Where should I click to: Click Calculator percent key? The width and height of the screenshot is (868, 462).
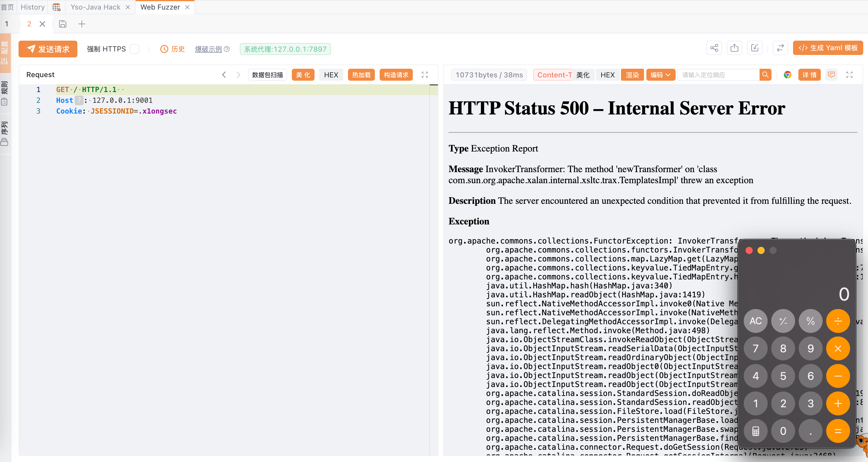(810, 321)
